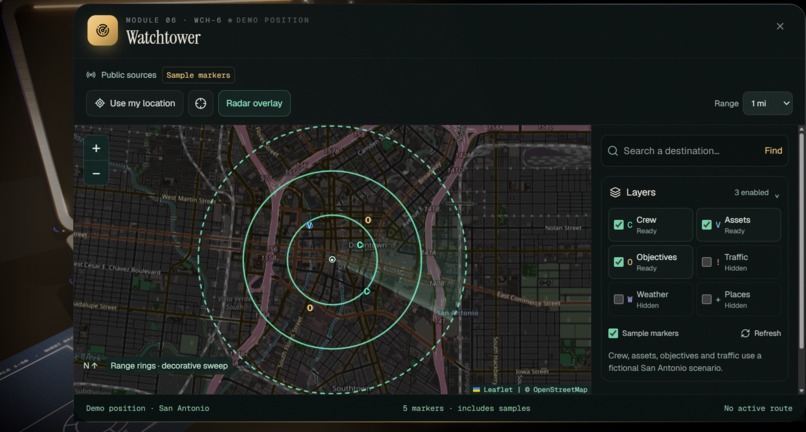Click the OpenStreetMap attribution link
The image size is (806, 432).
click(560, 390)
